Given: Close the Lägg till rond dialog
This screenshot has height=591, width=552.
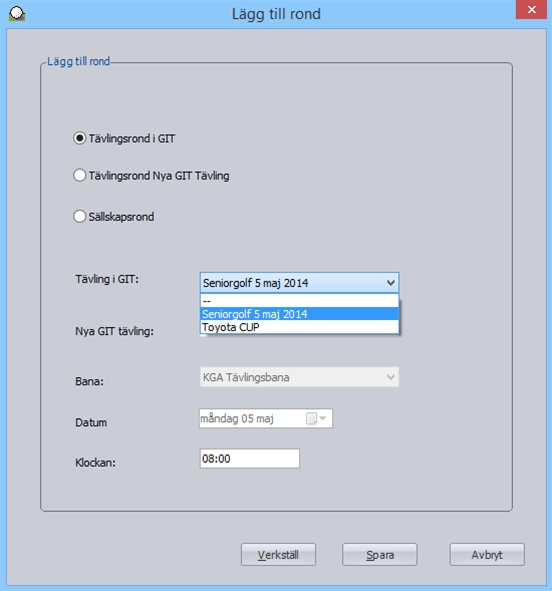Looking at the screenshot, I should [x=531, y=9].
